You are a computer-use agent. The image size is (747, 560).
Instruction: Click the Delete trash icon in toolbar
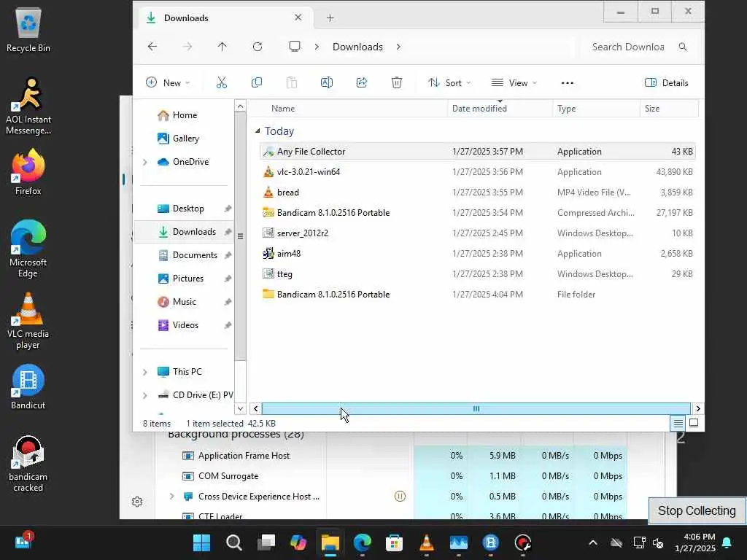click(396, 82)
